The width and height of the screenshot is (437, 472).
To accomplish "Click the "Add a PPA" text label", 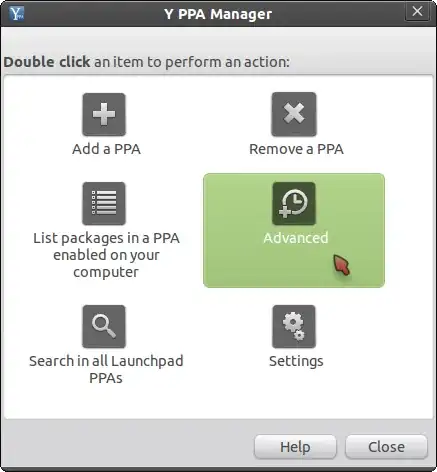I will (x=106, y=149).
